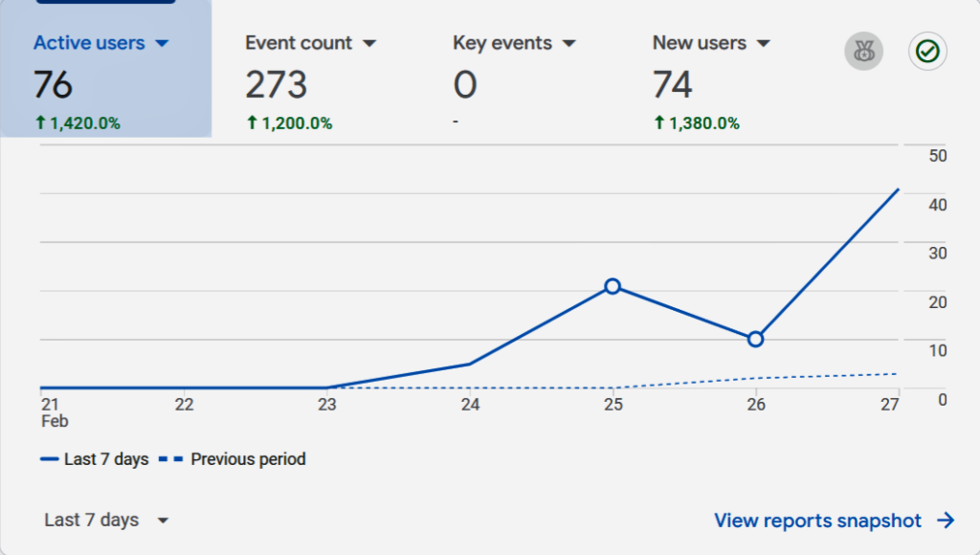Select the Event count value 273

pos(277,86)
